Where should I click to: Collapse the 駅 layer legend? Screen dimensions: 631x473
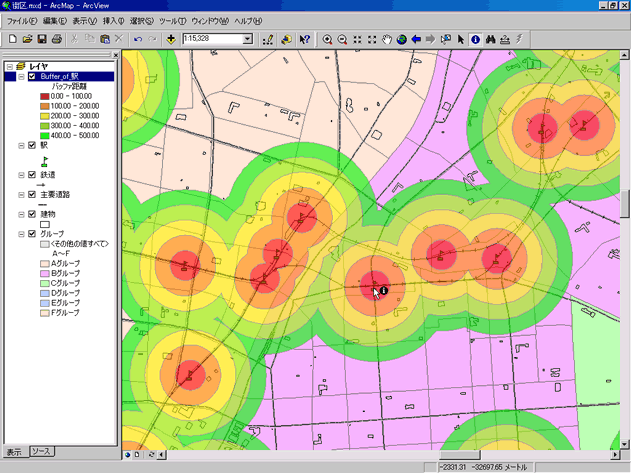[21, 146]
